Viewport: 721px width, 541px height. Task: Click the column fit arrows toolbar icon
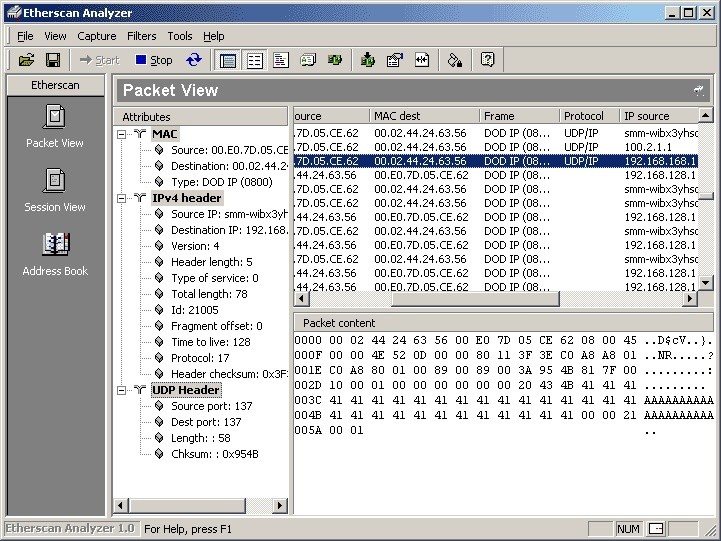click(422, 60)
